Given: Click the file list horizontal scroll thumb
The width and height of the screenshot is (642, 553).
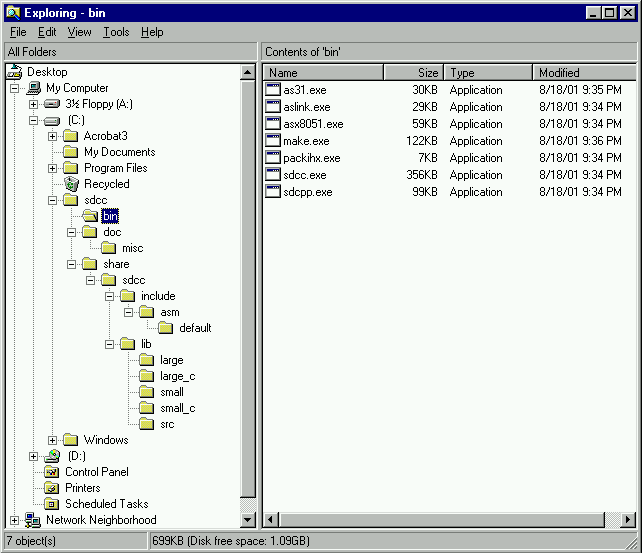Looking at the screenshot, I should tap(441, 520).
